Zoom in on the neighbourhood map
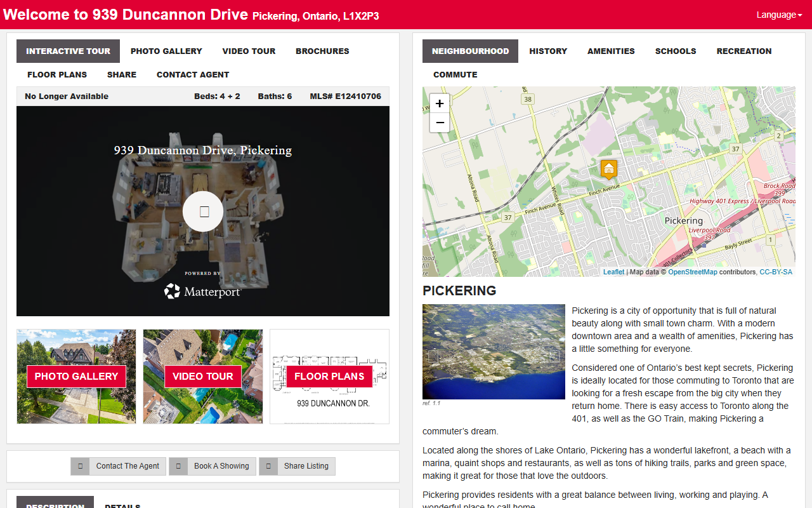This screenshot has height=508, width=812. click(440, 103)
